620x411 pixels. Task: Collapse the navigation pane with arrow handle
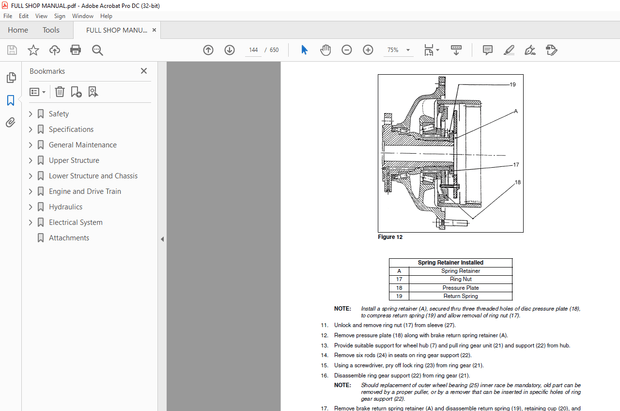point(162,239)
